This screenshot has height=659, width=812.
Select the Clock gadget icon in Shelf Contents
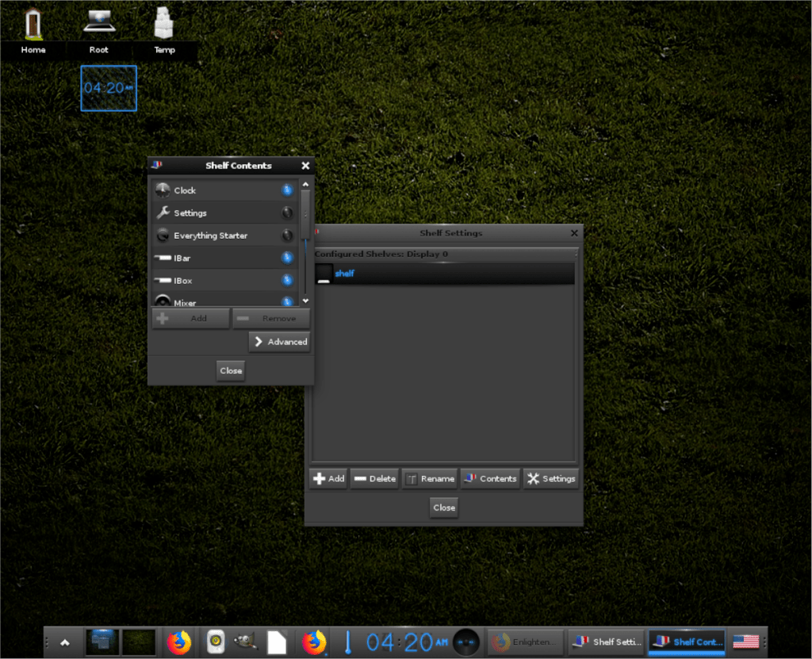click(164, 190)
